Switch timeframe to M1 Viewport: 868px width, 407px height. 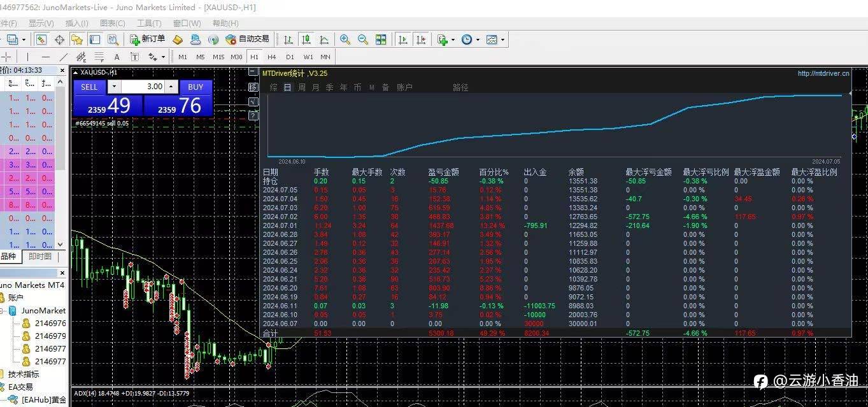coord(183,57)
